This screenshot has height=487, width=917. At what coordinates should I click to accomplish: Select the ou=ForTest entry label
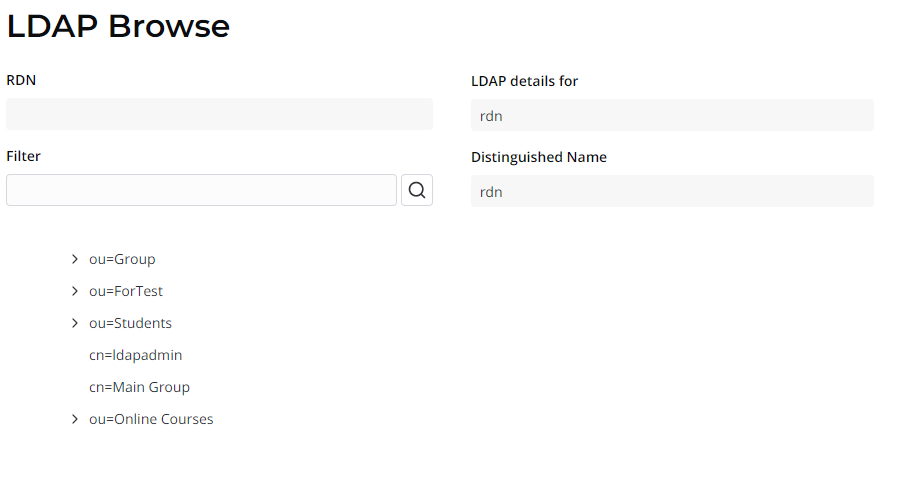pyautogui.click(x=126, y=291)
